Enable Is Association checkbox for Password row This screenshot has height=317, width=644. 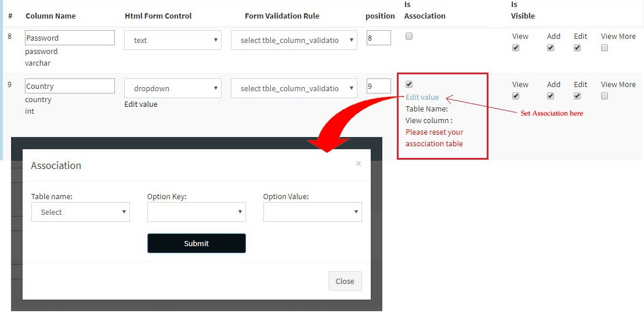tap(409, 36)
